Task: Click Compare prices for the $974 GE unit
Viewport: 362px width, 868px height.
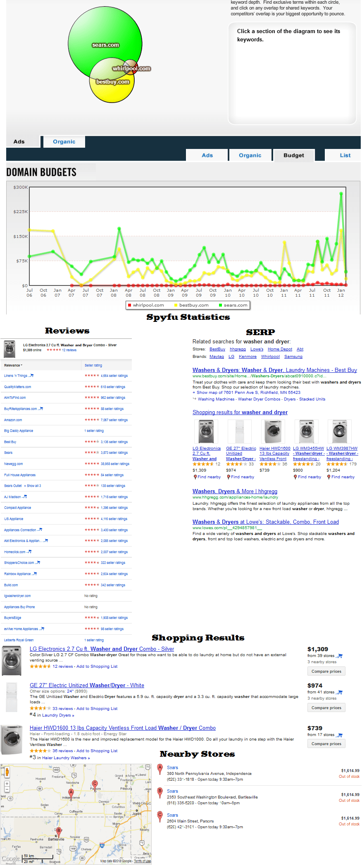Action: pos(326,708)
